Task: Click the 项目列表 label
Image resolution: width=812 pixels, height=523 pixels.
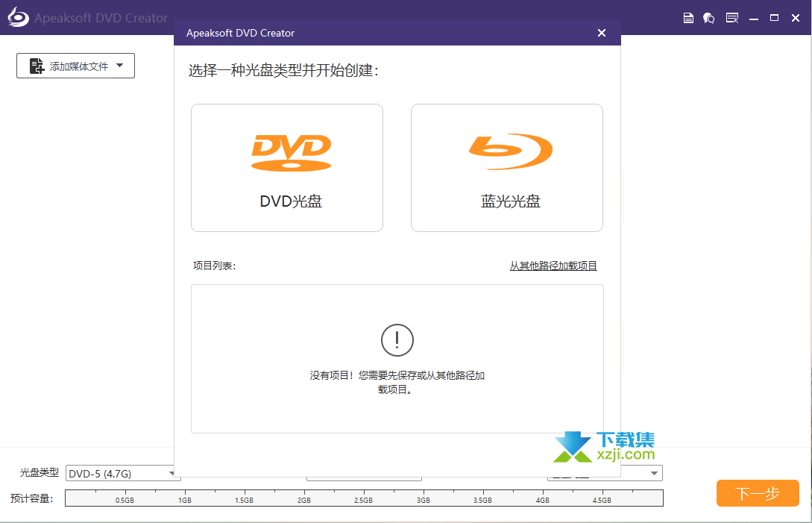Action: 215,266
